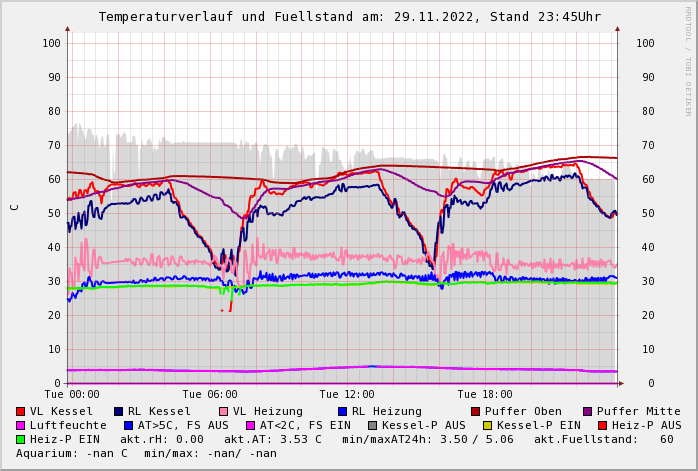Click the 'Kessel-P EIN' legend label
Viewport: 698px width, 471px height.
tap(539, 425)
